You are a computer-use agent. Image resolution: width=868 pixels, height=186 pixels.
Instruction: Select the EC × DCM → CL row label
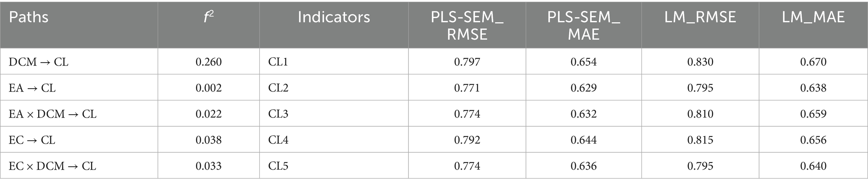(x=52, y=166)
